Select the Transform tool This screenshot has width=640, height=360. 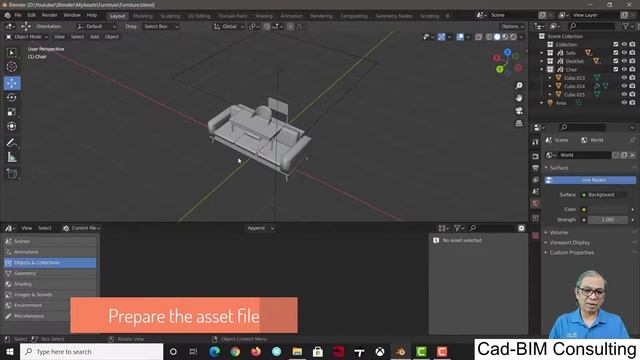[x=12, y=126]
